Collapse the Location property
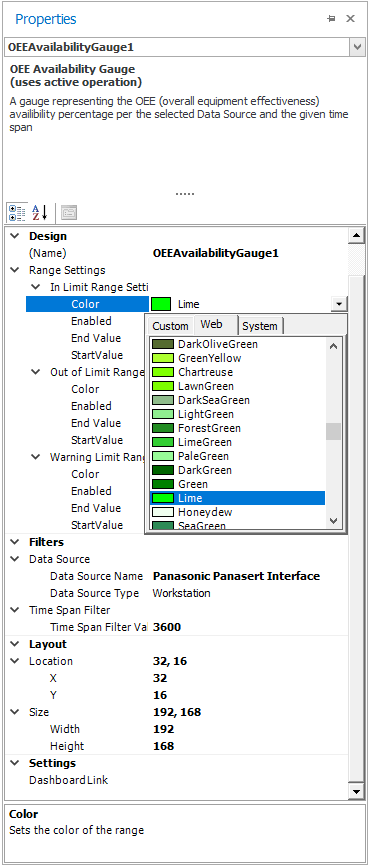This screenshot has width=371, height=865. [x=14, y=661]
